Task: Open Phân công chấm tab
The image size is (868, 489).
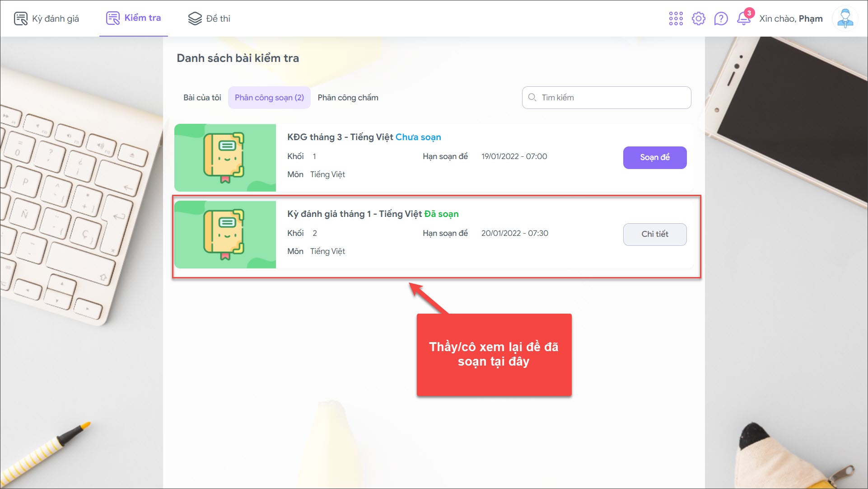Action: coord(348,98)
